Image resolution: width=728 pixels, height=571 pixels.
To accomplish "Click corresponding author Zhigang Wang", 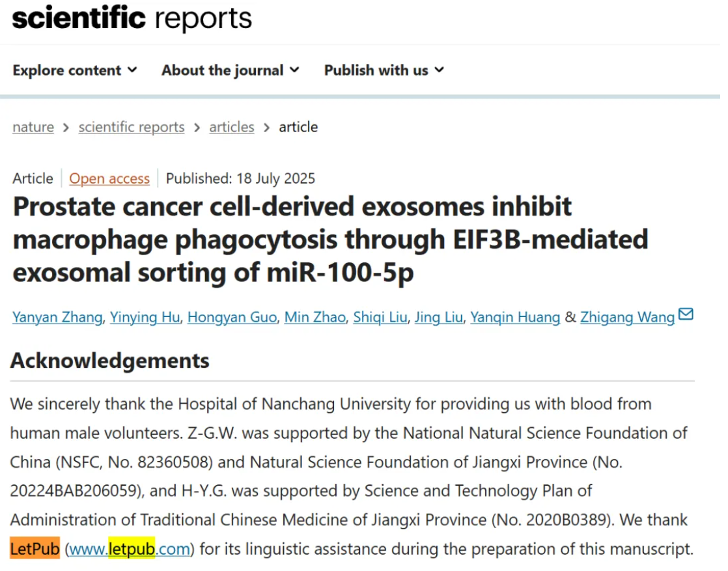I will pyautogui.click(x=627, y=317).
